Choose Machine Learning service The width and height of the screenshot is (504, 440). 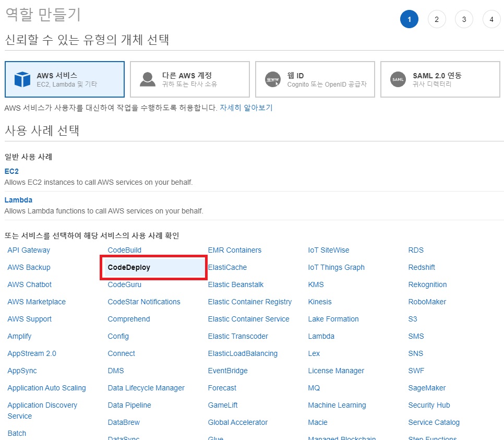[x=337, y=405]
